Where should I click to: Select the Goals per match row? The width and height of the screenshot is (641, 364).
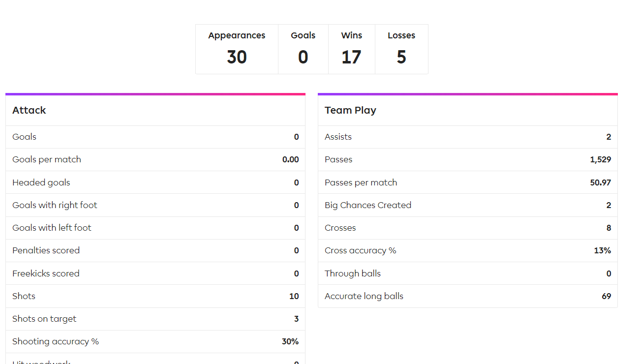155,159
